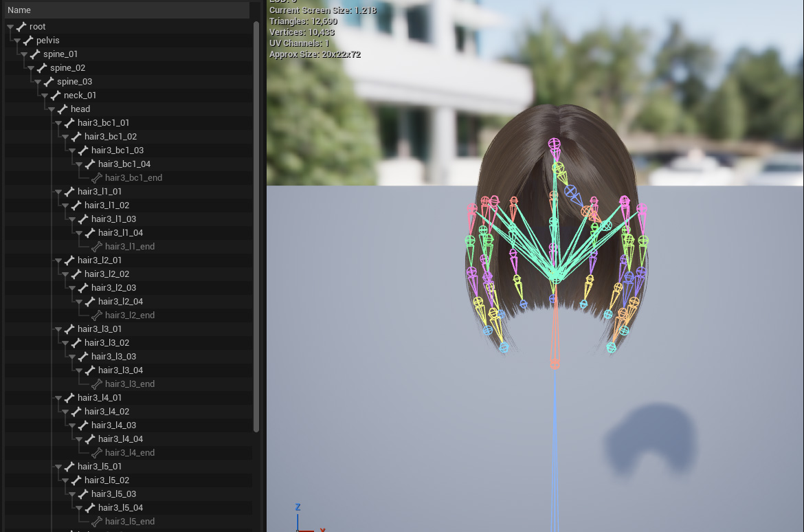Click the bone icon beside neck_01
This screenshot has height=532, width=804.
pyautogui.click(x=55, y=96)
